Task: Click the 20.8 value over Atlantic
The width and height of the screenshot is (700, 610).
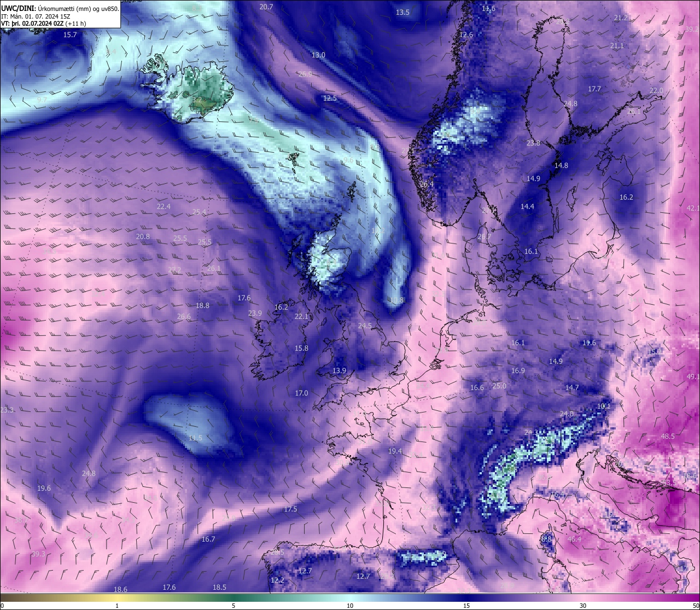Action: [x=143, y=236]
